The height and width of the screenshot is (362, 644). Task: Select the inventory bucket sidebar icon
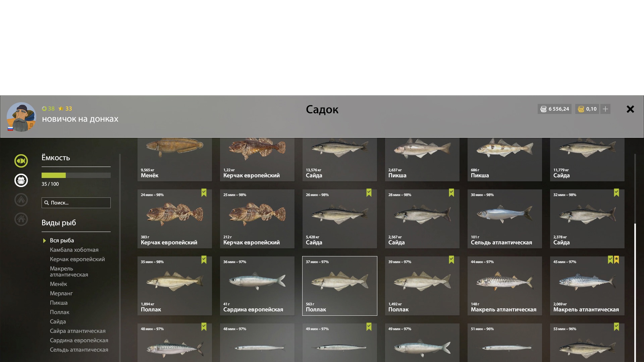coord(21,180)
